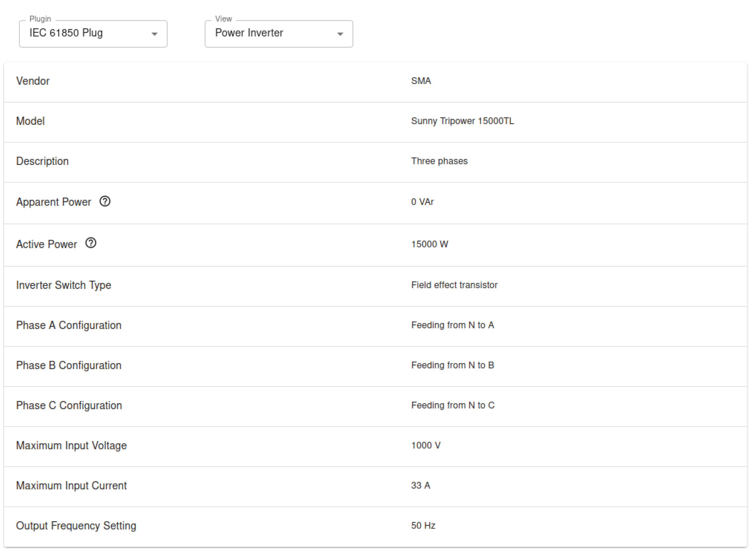Expand the View dropdown arrow
756x554 pixels.
pos(340,34)
